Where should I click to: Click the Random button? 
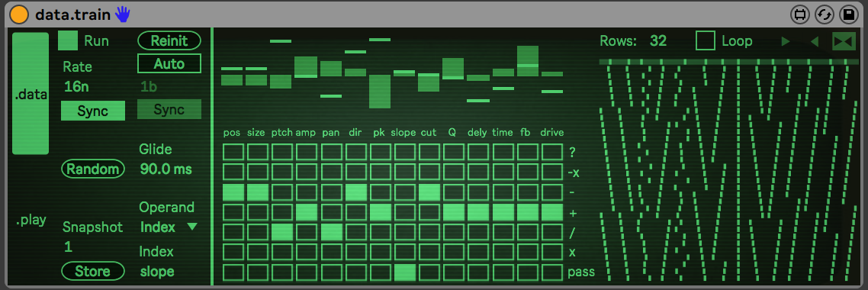pos(93,169)
